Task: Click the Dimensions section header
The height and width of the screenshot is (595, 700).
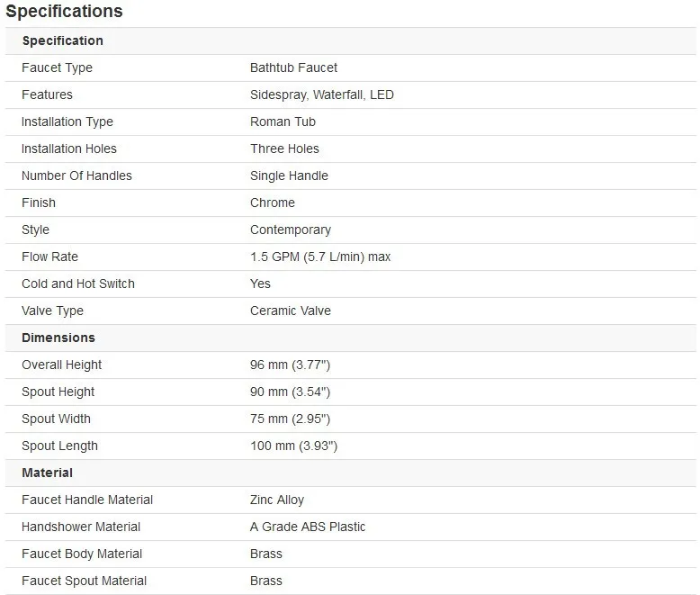Action: (x=58, y=338)
